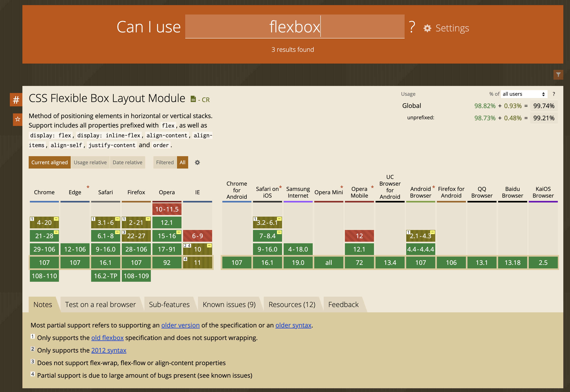Click Opera 10-11.5 unsupported cell

tap(167, 209)
